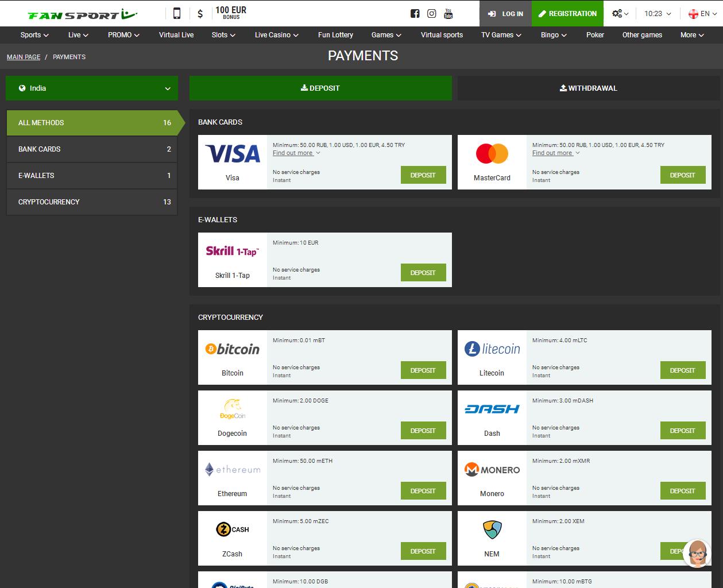Screen dimensions: 723x588
Task: Click the Log In button
Action: (x=505, y=13)
